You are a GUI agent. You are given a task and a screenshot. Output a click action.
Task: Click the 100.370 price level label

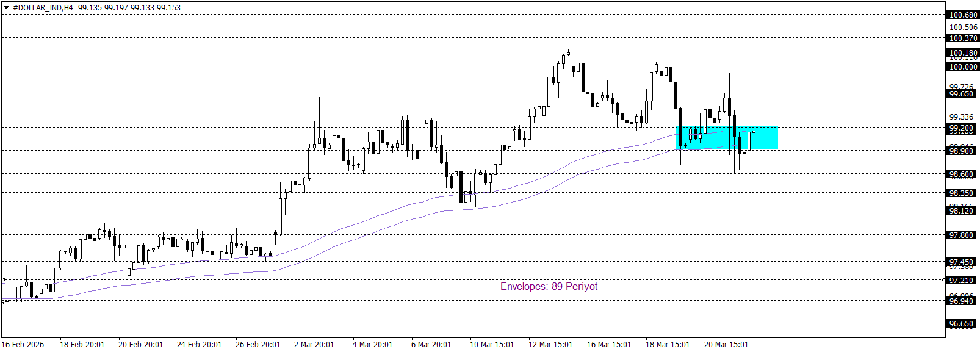963,38
